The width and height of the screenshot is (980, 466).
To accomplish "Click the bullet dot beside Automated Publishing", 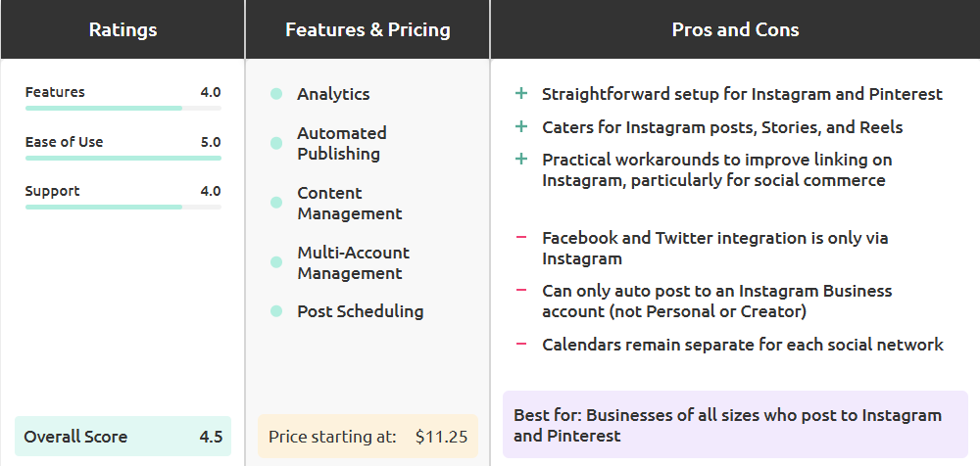I will click(x=276, y=144).
